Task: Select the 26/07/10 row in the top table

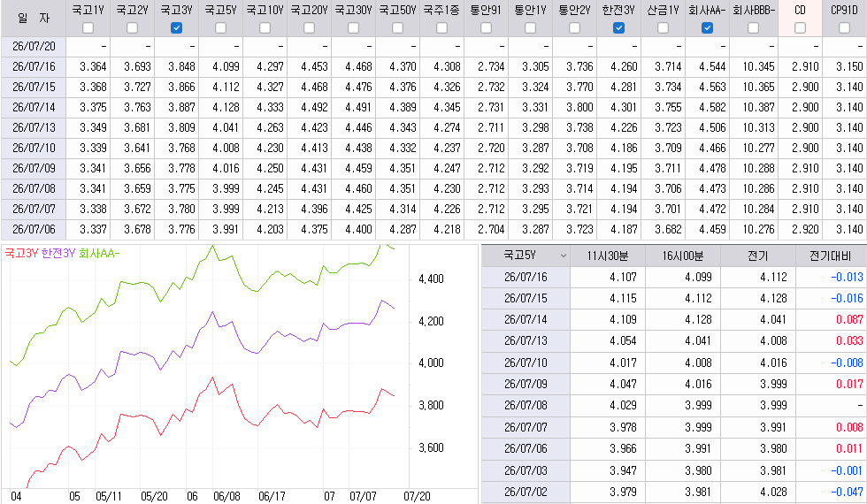Action: 433,149
